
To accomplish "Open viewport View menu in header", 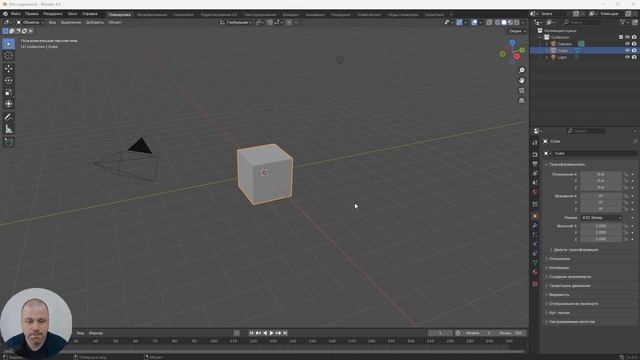I will (52, 22).
